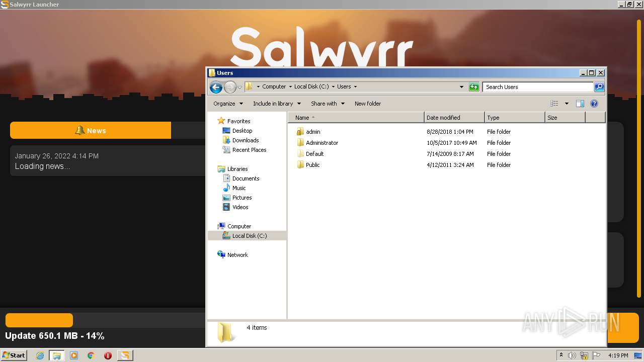
Task: Toggle the preview pane icon
Action: click(x=580, y=104)
